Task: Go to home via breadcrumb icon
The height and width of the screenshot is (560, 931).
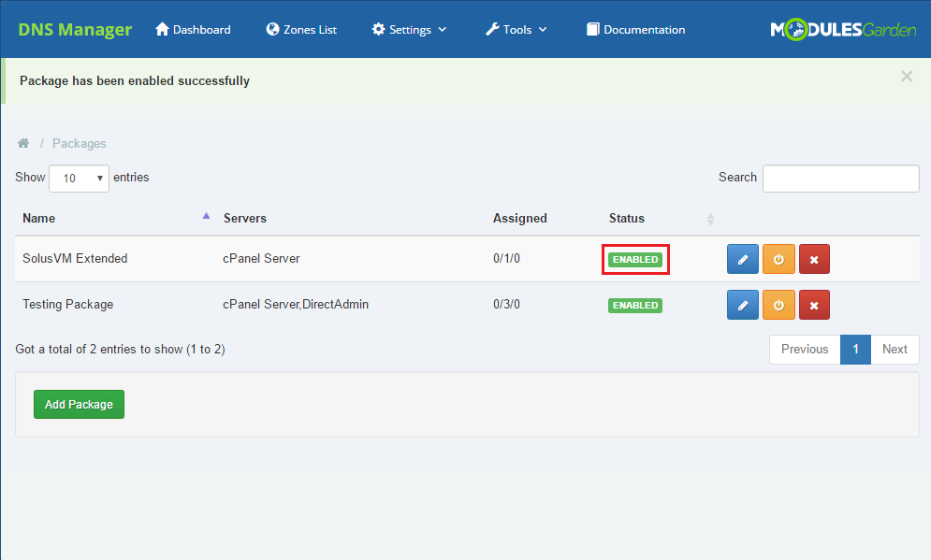Action: point(23,143)
